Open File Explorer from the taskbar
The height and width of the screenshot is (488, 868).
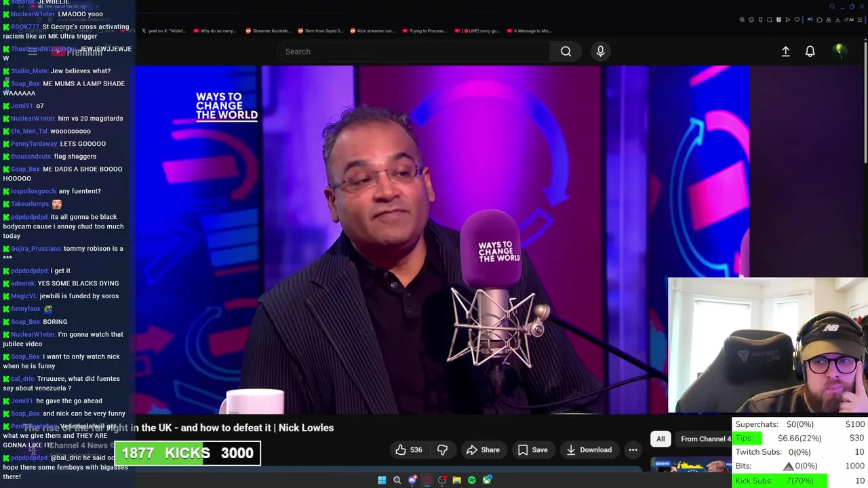click(457, 481)
